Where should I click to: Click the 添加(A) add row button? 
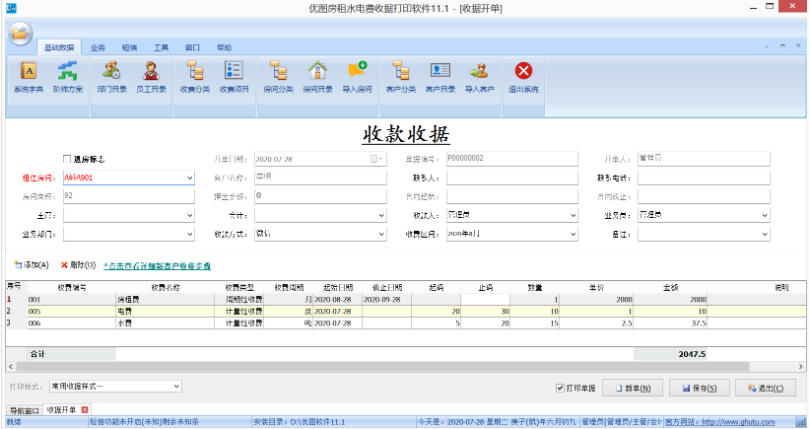(32, 265)
